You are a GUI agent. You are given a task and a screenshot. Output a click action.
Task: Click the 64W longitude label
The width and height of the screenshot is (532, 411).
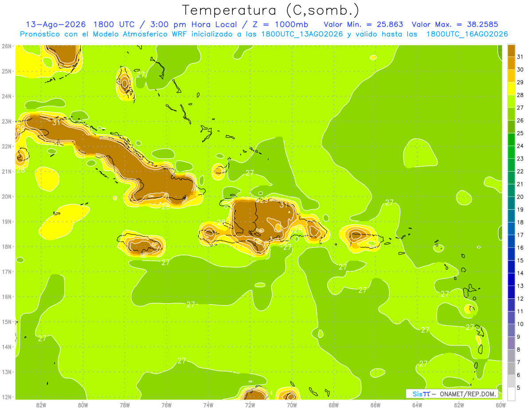click(417, 405)
